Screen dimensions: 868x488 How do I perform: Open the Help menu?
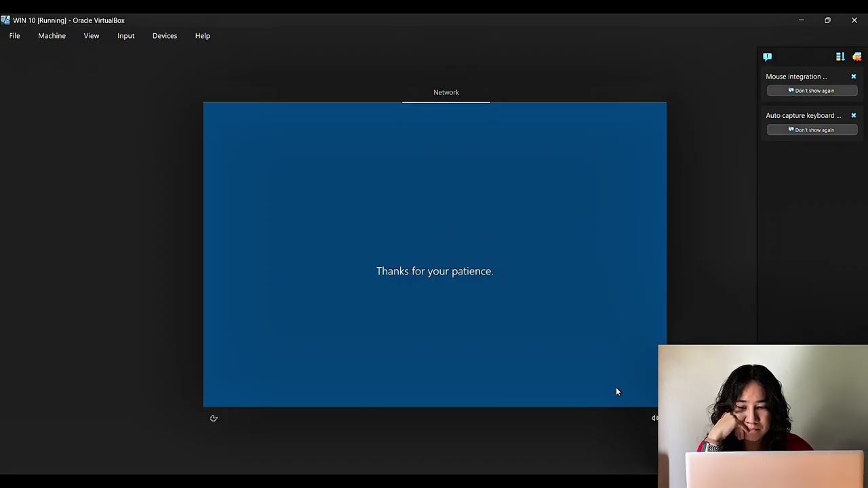click(203, 36)
